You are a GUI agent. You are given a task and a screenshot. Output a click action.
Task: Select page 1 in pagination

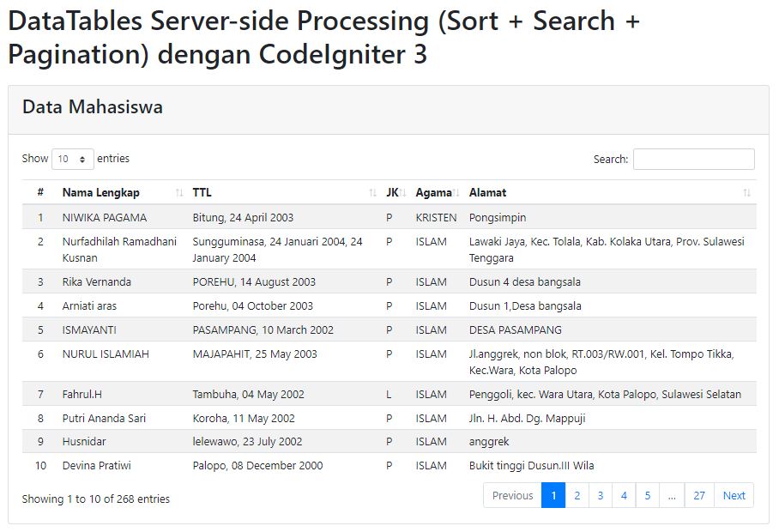[x=553, y=495]
